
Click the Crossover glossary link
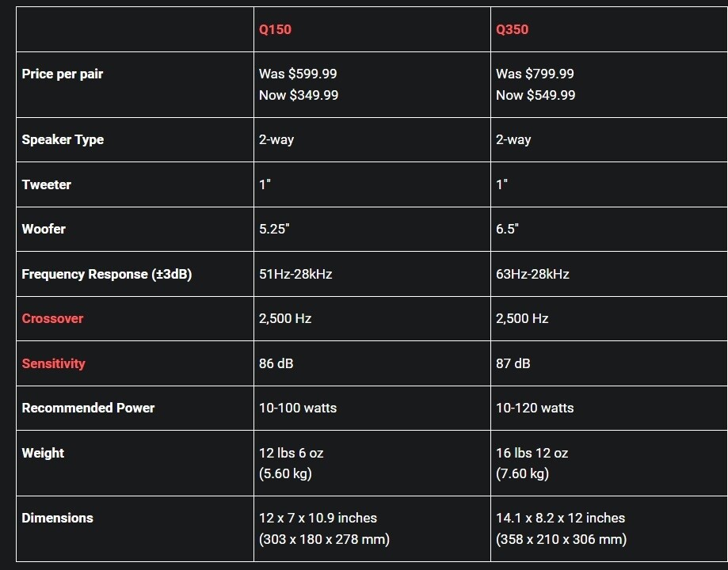click(x=52, y=318)
